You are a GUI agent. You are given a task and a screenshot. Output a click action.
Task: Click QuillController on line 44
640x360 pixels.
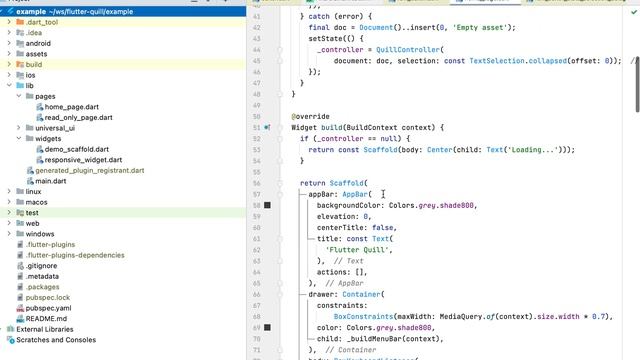tap(408, 50)
